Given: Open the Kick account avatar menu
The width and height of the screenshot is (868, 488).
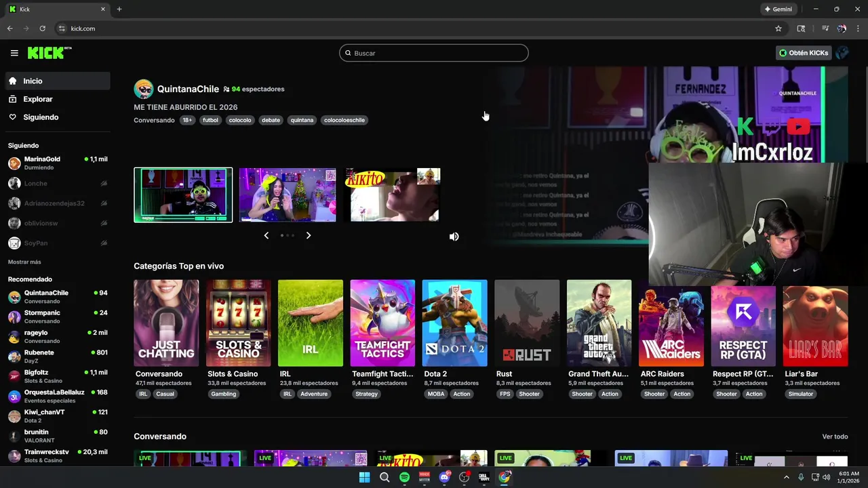Looking at the screenshot, I should point(842,53).
